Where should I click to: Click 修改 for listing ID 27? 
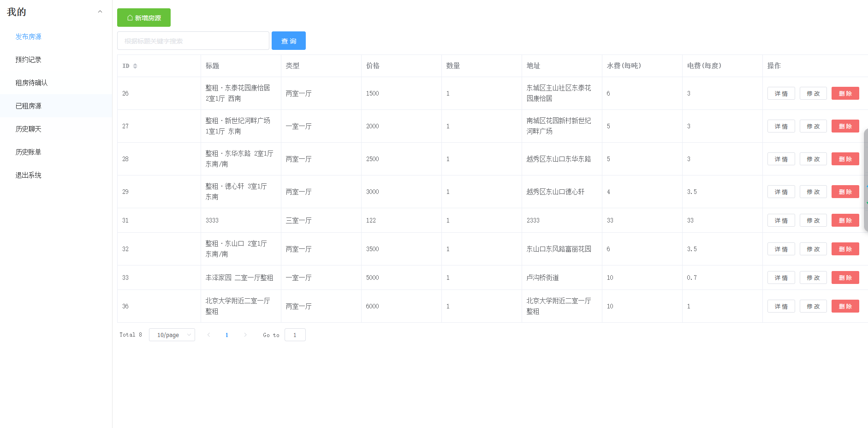(x=813, y=126)
